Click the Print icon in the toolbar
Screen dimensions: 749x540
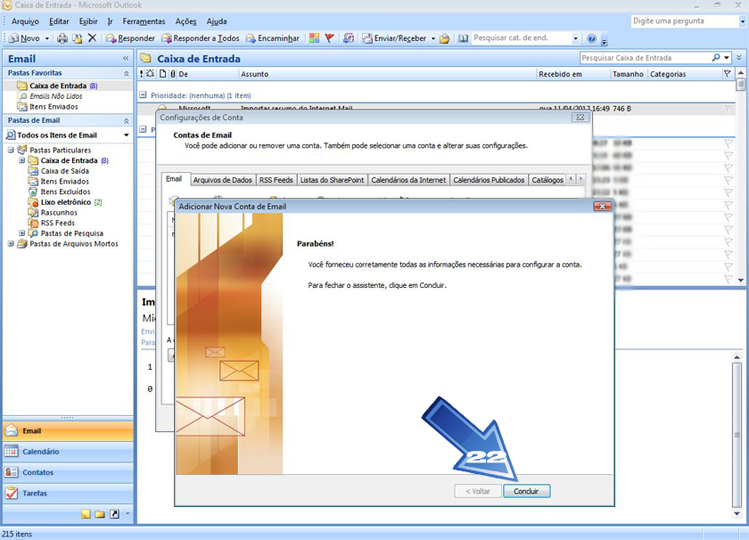point(62,38)
